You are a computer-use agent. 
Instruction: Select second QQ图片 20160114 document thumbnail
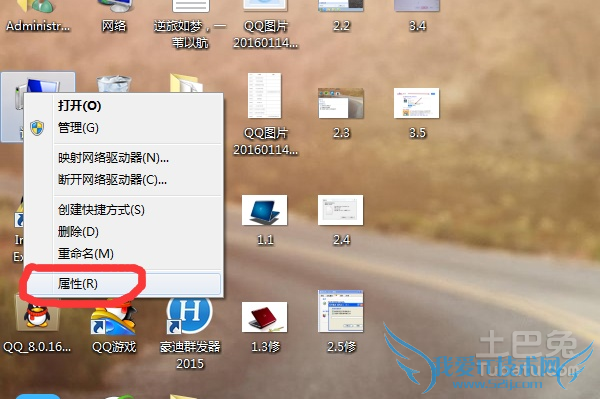[264, 96]
